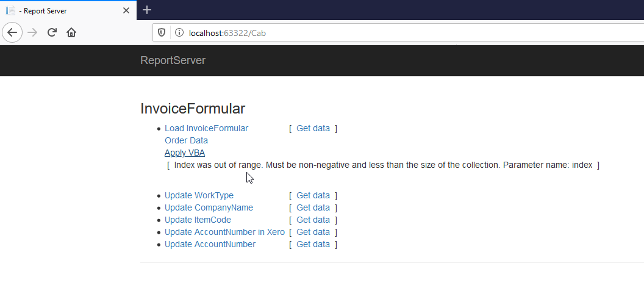Reload the page with the refresh icon
Screen dimensions: 644x299
point(52,32)
